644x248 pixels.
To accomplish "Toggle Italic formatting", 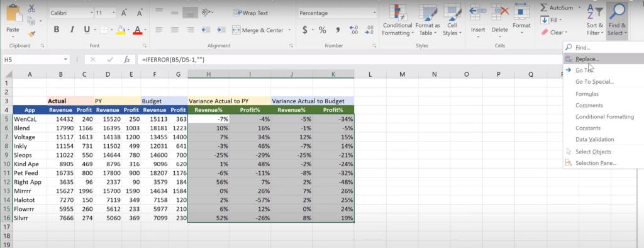I will point(72,30).
